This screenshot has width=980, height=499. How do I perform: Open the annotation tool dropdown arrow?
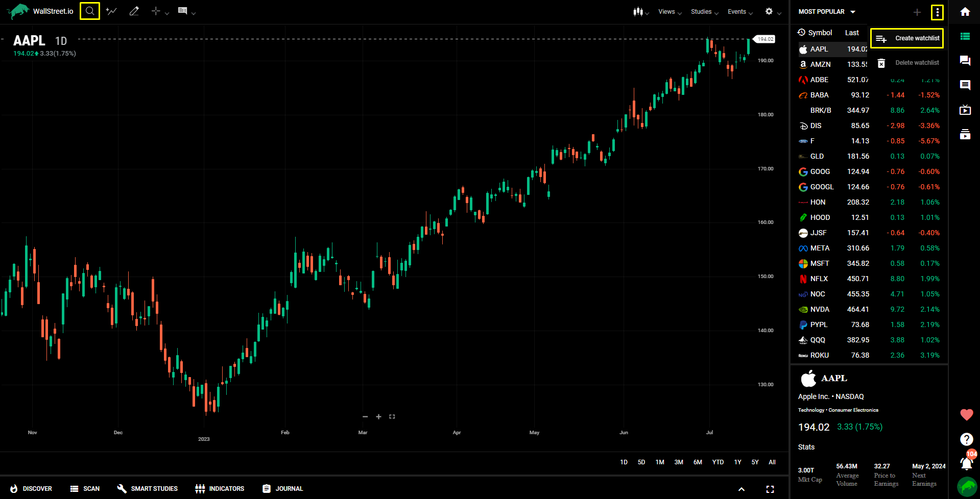pyautogui.click(x=193, y=14)
